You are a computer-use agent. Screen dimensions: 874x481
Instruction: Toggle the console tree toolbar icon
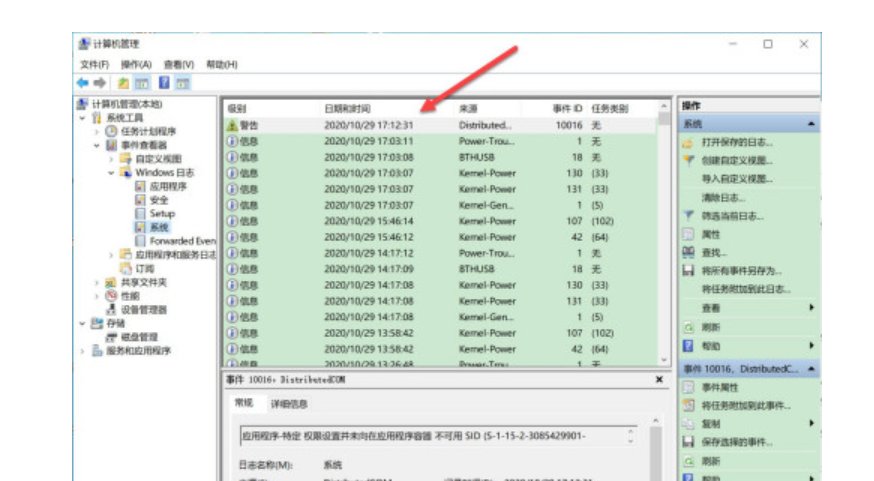(142, 83)
